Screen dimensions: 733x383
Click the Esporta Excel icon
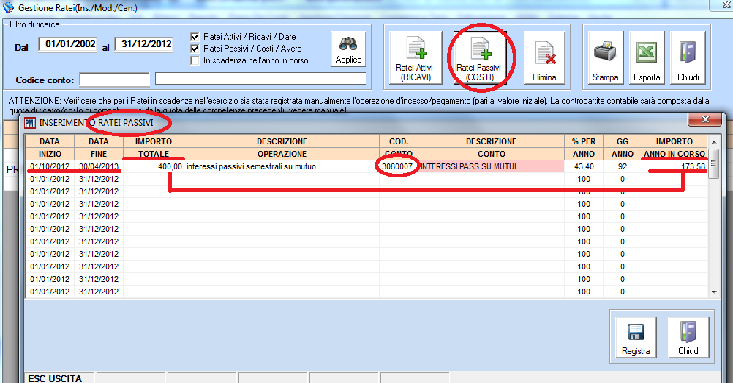(x=646, y=52)
